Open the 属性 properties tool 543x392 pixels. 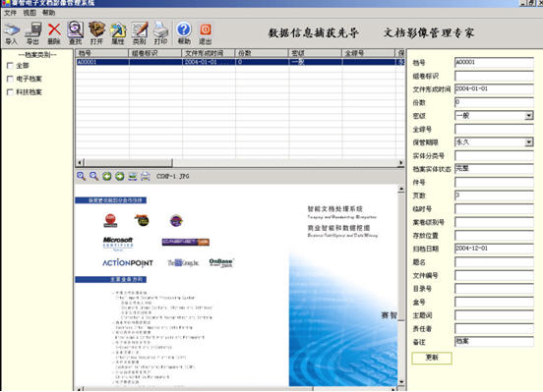pos(118,33)
